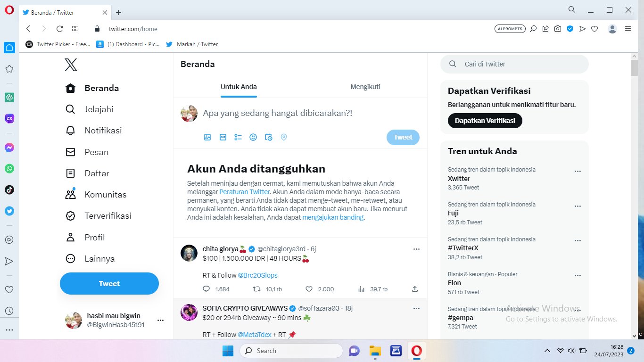Open more options for #TwitterX trend
644x362 pixels.
[x=578, y=241]
